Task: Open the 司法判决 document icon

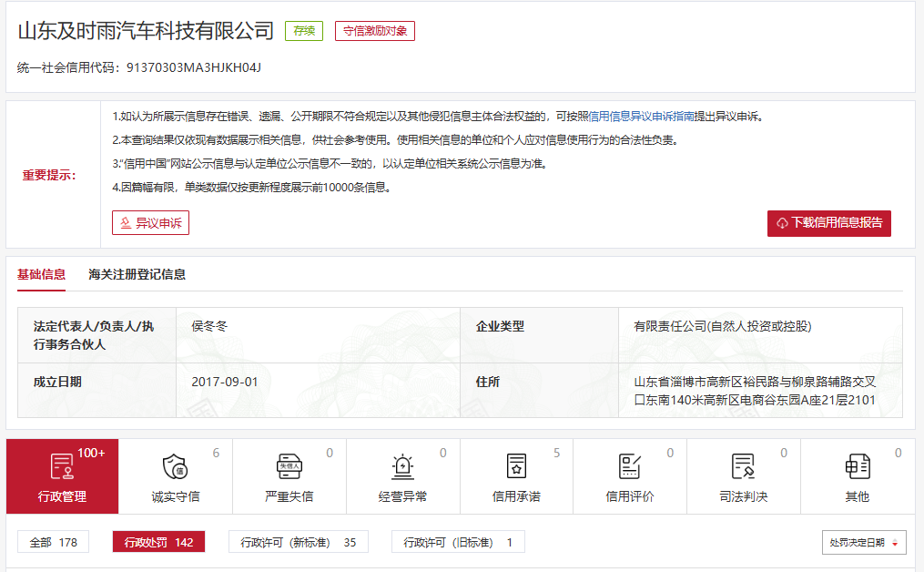Action: [x=743, y=466]
